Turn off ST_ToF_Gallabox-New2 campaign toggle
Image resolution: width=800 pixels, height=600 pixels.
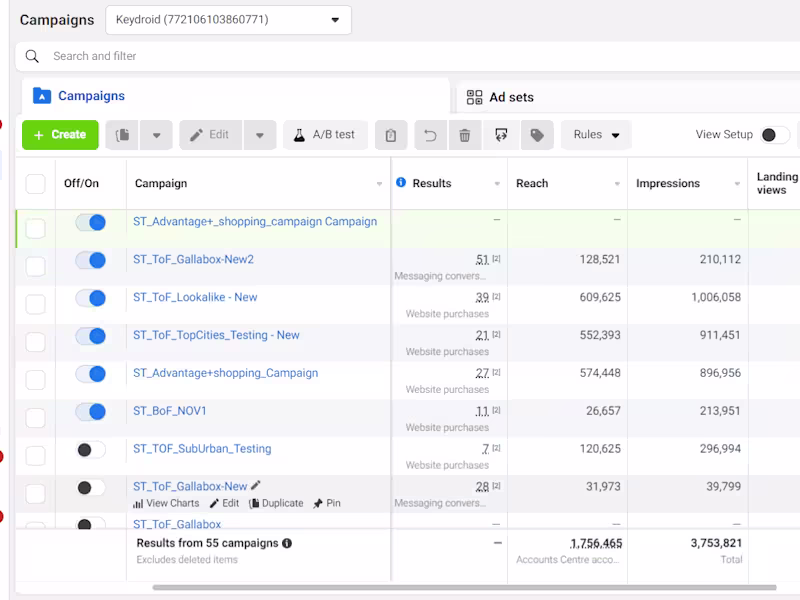point(91,260)
